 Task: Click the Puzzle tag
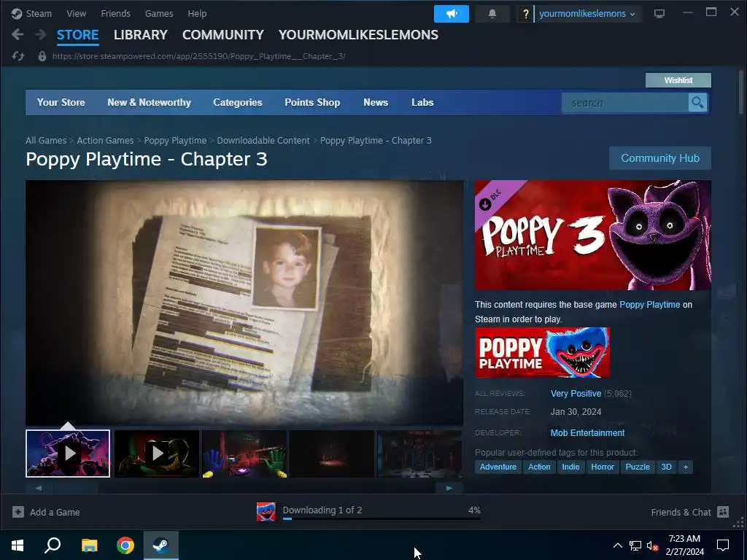[x=638, y=467]
